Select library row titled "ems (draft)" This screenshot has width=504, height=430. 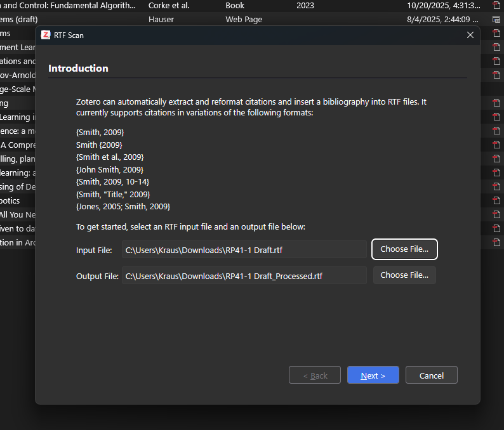[x=252, y=19]
